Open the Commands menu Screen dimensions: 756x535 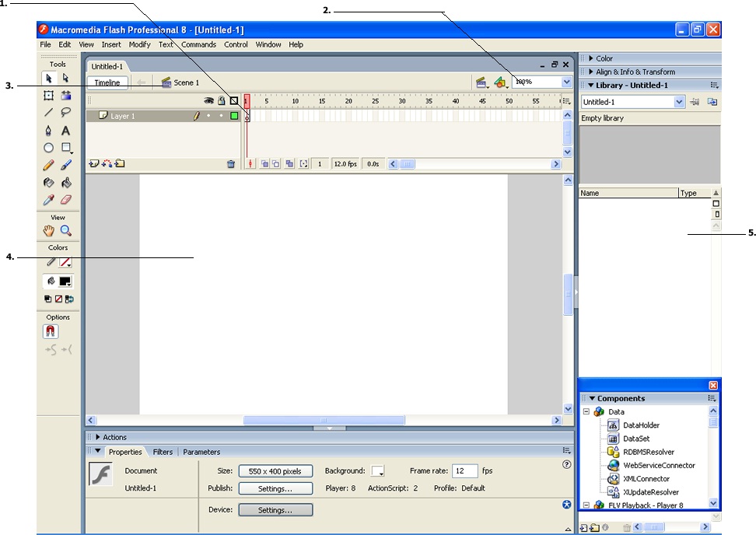pyautogui.click(x=198, y=44)
